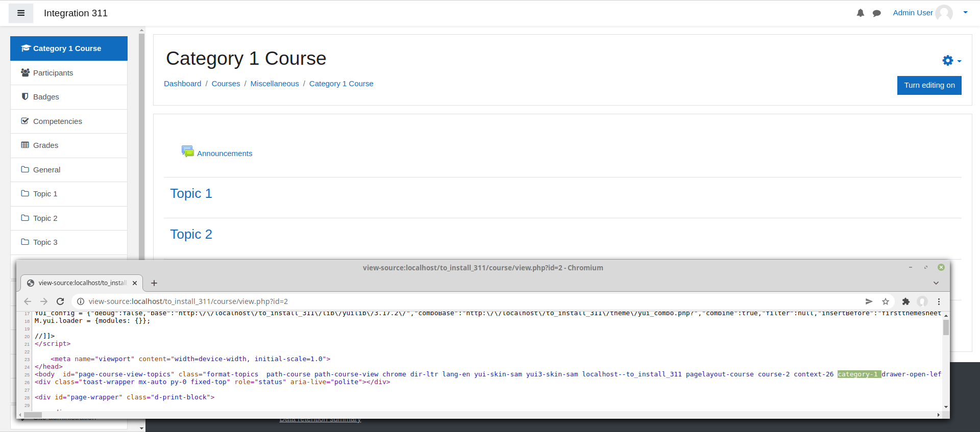
Task: Click the share page icon in Chromium
Action: (x=869, y=301)
